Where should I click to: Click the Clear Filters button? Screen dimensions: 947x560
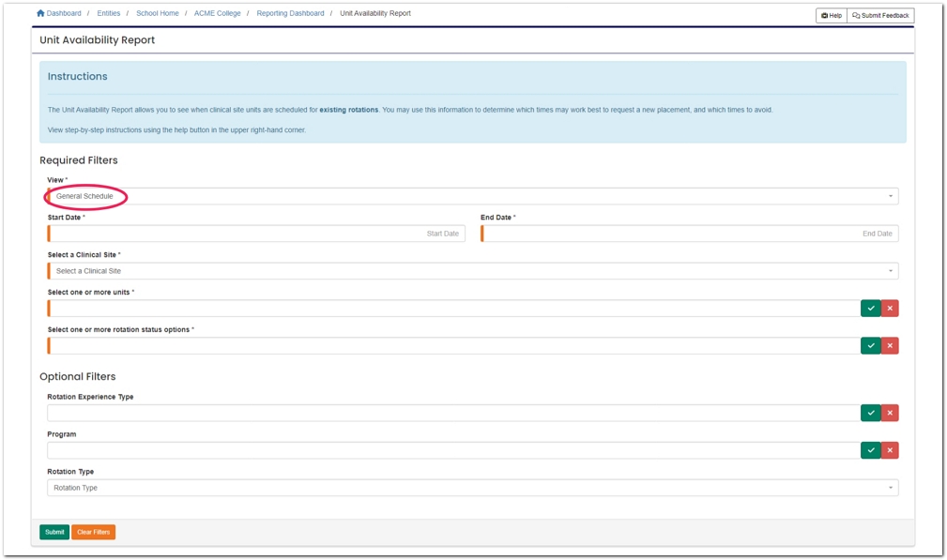click(92, 532)
